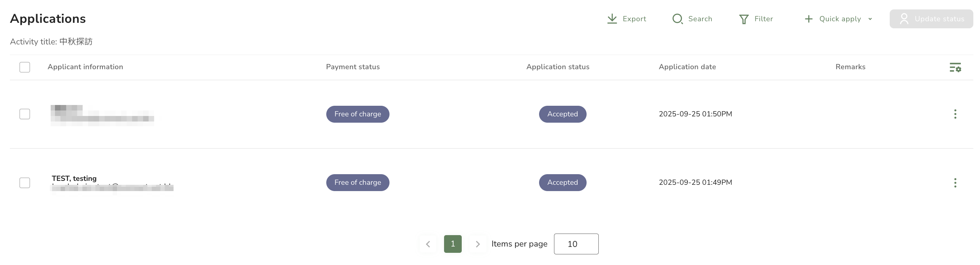Open three-dot menu for first application
This screenshot has width=980, height=265.
click(955, 114)
